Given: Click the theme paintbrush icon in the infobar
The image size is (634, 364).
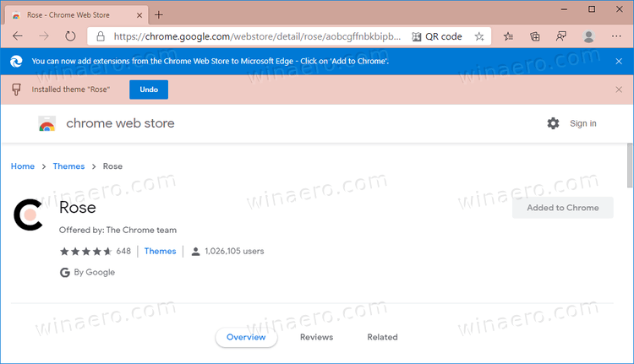Looking at the screenshot, I should point(16,90).
